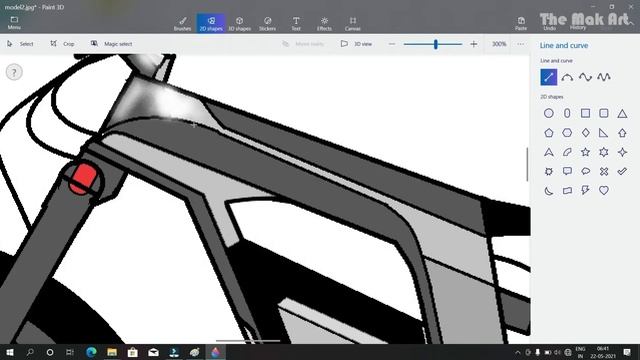This screenshot has height=360, width=640.
Task: Choose the Leaf 2D shape
Action: point(567,152)
